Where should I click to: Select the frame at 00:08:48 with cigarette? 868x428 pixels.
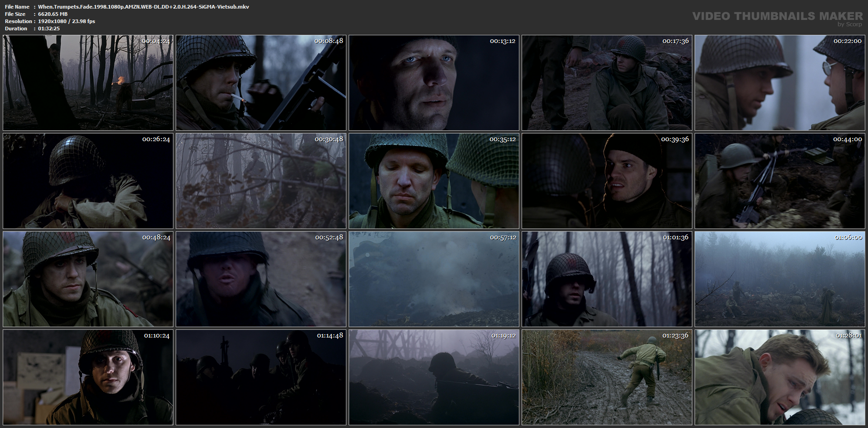click(x=261, y=83)
